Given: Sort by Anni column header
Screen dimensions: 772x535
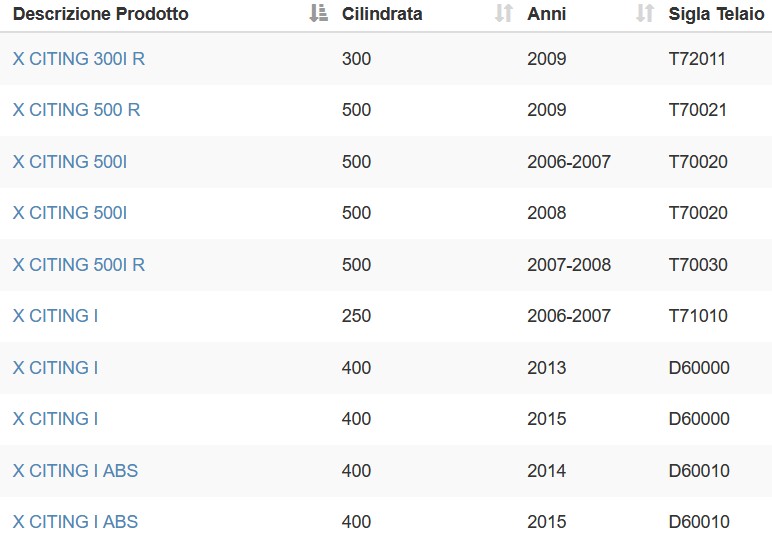Looking at the screenshot, I should pyautogui.click(x=547, y=14).
